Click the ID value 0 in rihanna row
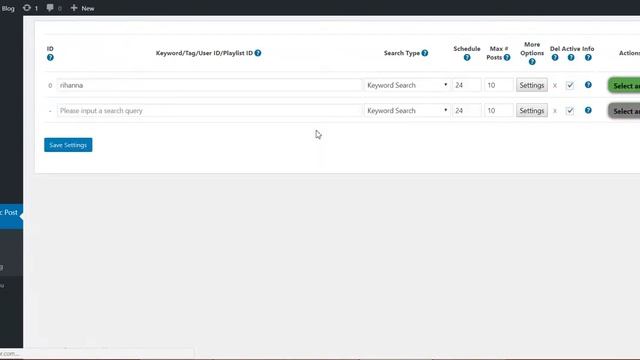 tap(50, 86)
